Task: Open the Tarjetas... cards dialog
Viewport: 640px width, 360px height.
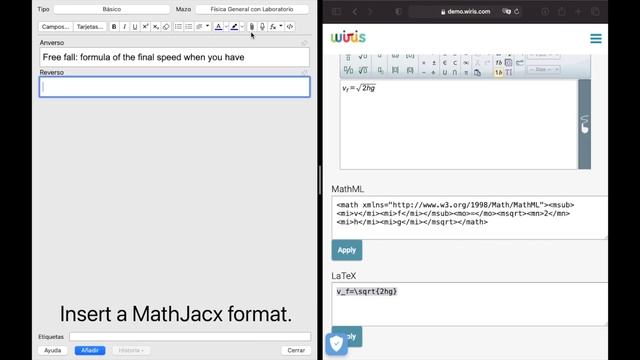Action: click(90, 27)
